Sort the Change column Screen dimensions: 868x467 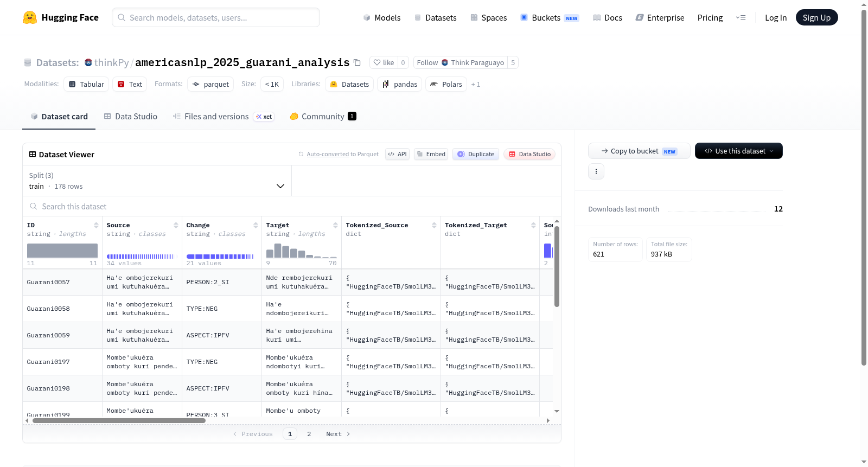(x=256, y=225)
